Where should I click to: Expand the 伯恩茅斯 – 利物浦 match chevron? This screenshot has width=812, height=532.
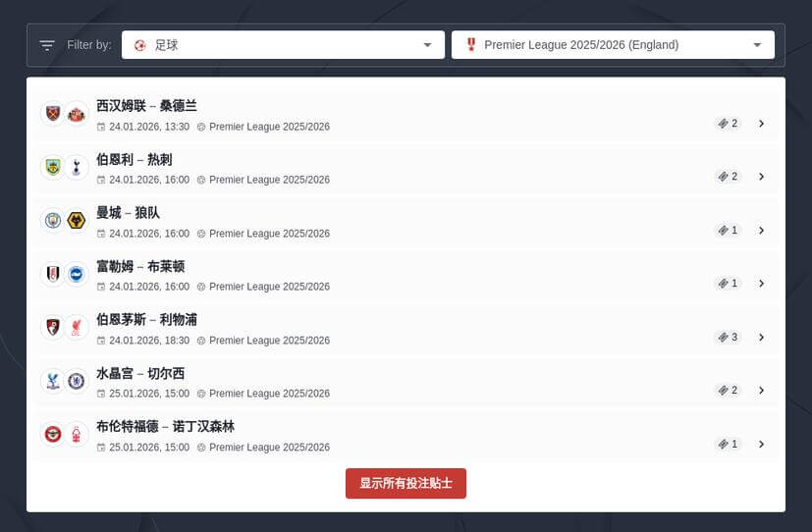point(761,338)
